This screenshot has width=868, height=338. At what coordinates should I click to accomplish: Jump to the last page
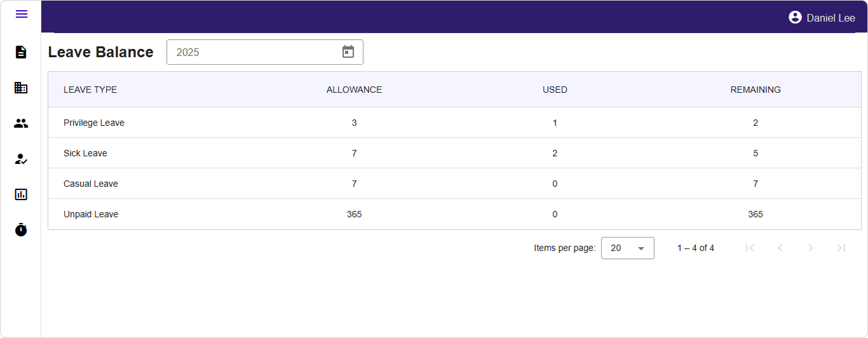tap(841, 248)
